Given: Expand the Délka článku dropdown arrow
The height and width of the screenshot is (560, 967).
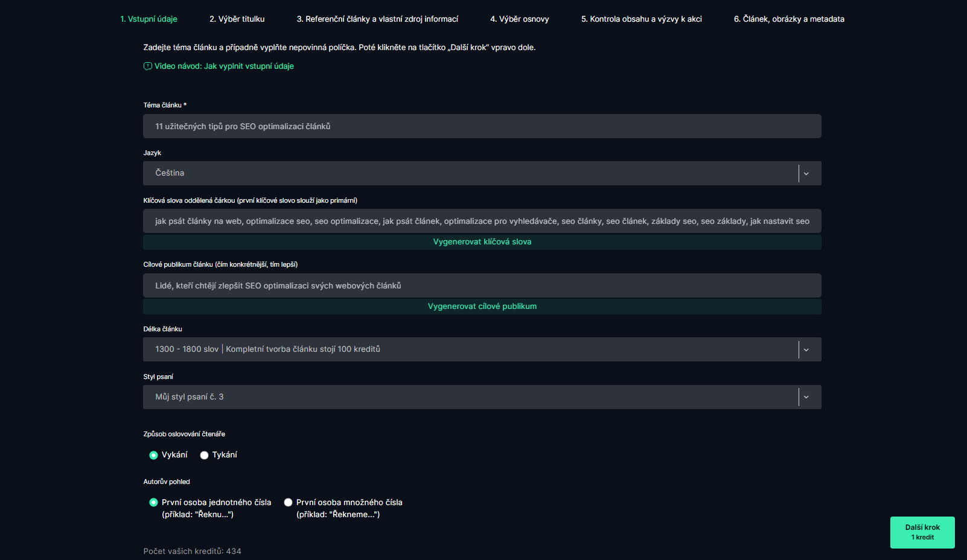Looking at the screenshot, I should [x=806, y=350].
